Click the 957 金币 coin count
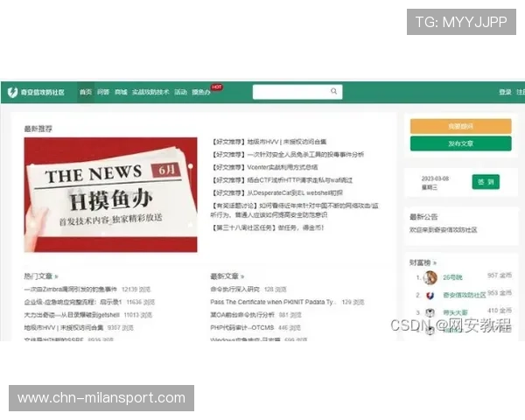The image size is (525, 420). coord(500,275)
